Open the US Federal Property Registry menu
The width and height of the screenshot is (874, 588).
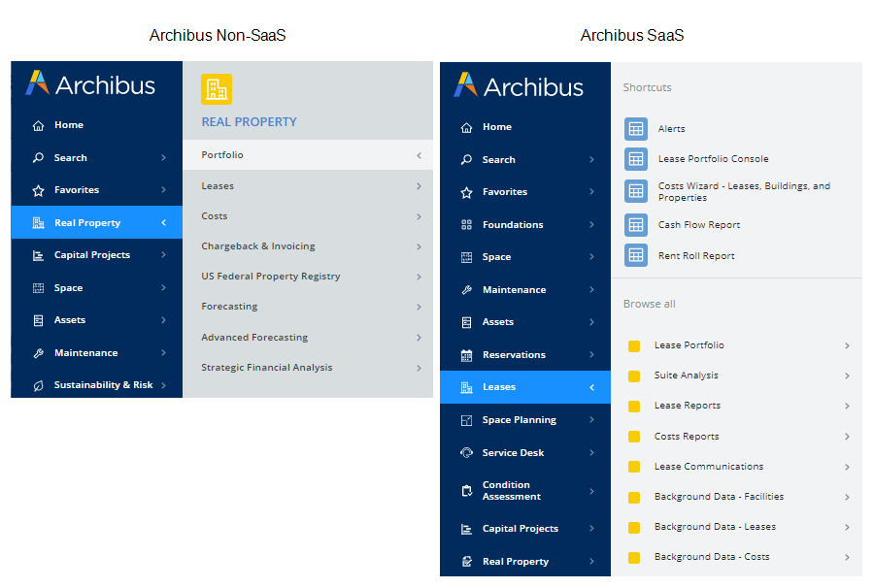271,277
